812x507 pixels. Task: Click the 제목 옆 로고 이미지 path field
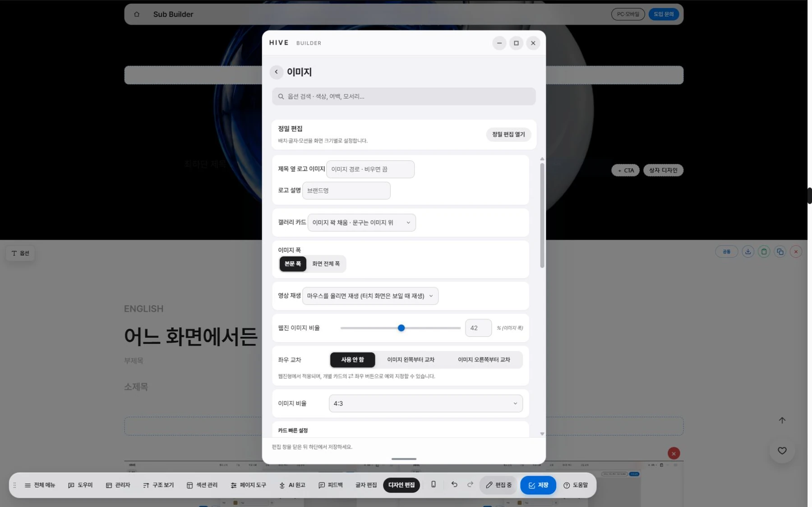point(370,169)
